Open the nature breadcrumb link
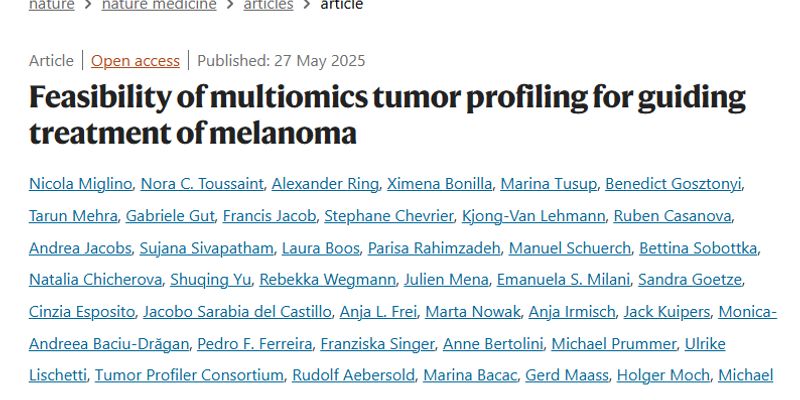Viewport: 800px width, 400px height. 52,5
